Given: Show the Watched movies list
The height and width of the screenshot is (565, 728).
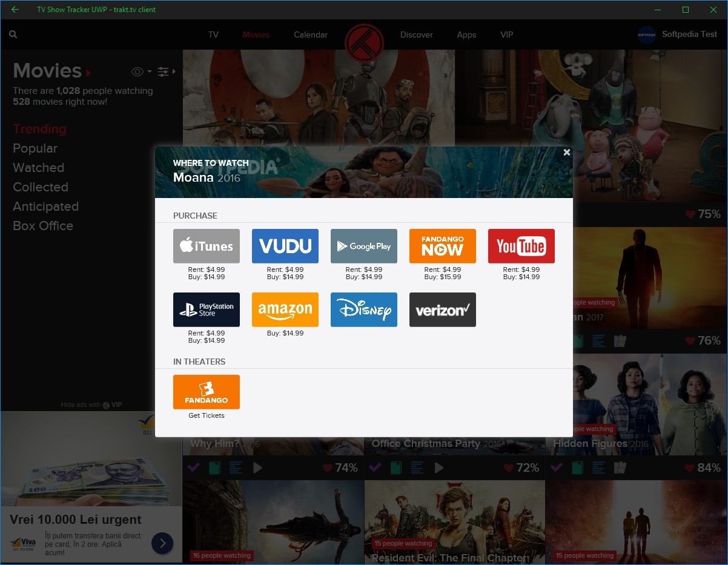Looking at the screenshot, I should [x=38, y=168].
